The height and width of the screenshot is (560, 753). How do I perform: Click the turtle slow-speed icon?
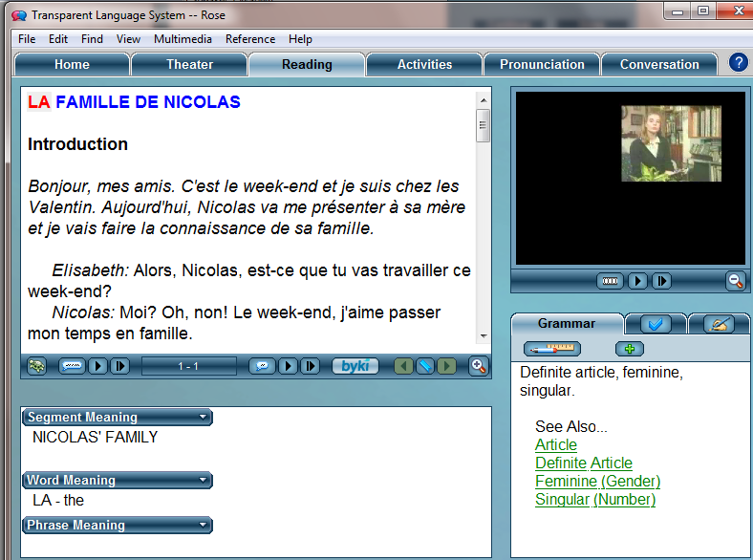[37, 366]
